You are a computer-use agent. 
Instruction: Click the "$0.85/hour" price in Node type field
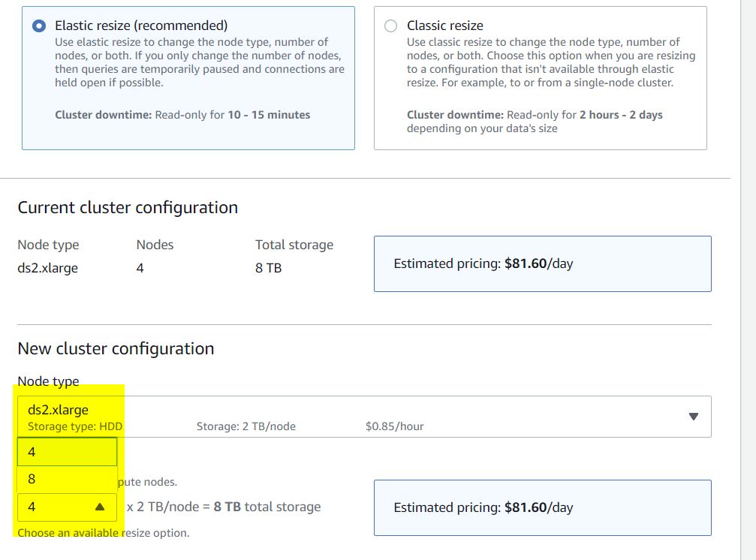pos(394,426)
